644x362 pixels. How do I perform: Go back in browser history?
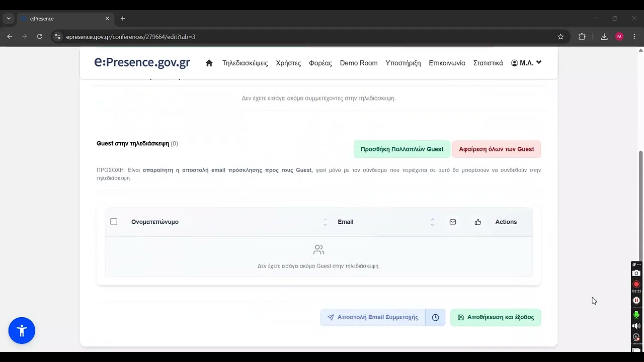[x=10, y=37]
